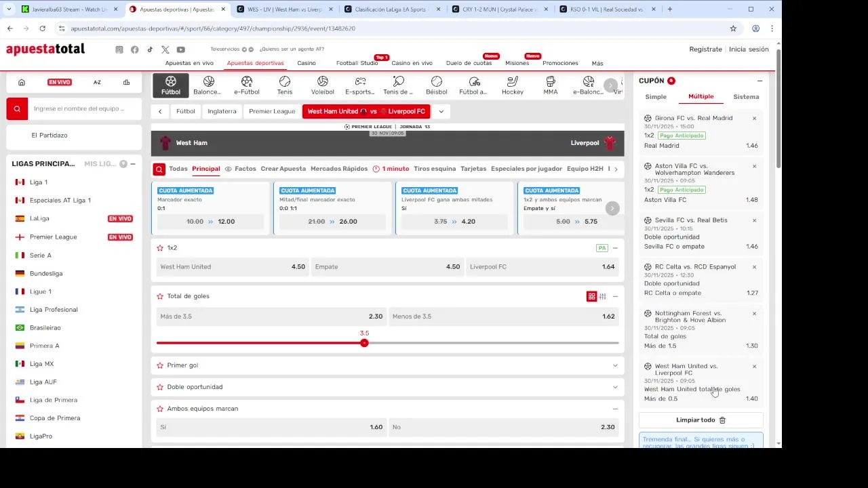Image resolution: width=868 pixels, height=488 pixels.
Task: Open the TikTok social icon
Action: (x=150, y=49)
